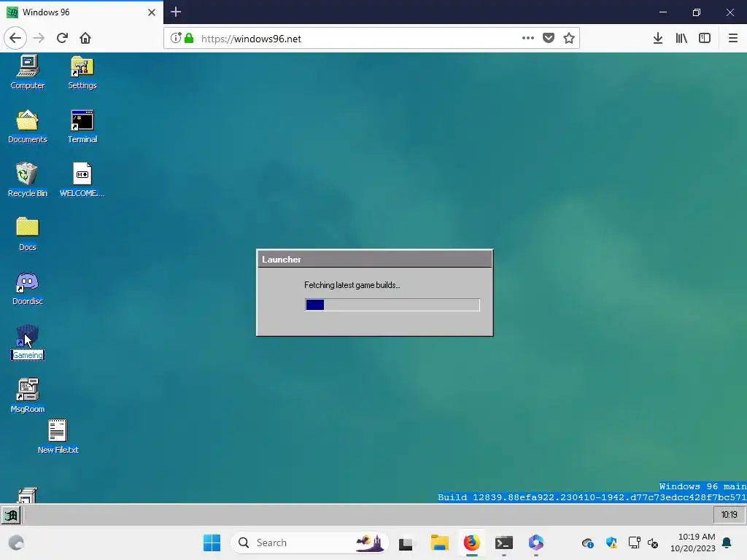
Task: Open the Docs folder
Action: tap(28, 234)
